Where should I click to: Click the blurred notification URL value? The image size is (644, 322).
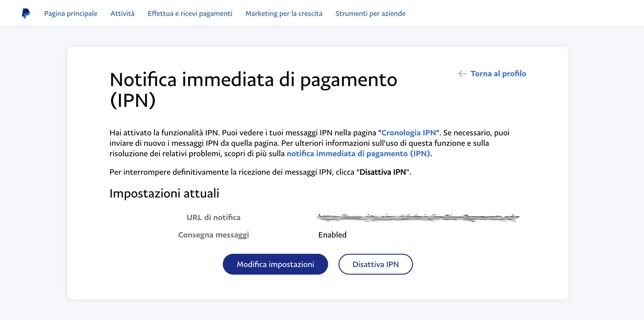point(418,217)
